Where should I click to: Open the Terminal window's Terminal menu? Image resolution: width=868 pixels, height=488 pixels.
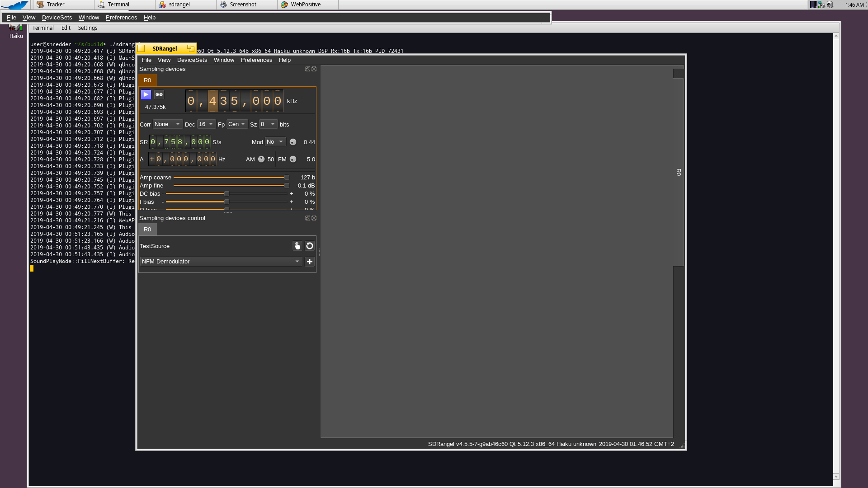coord(43,28)
